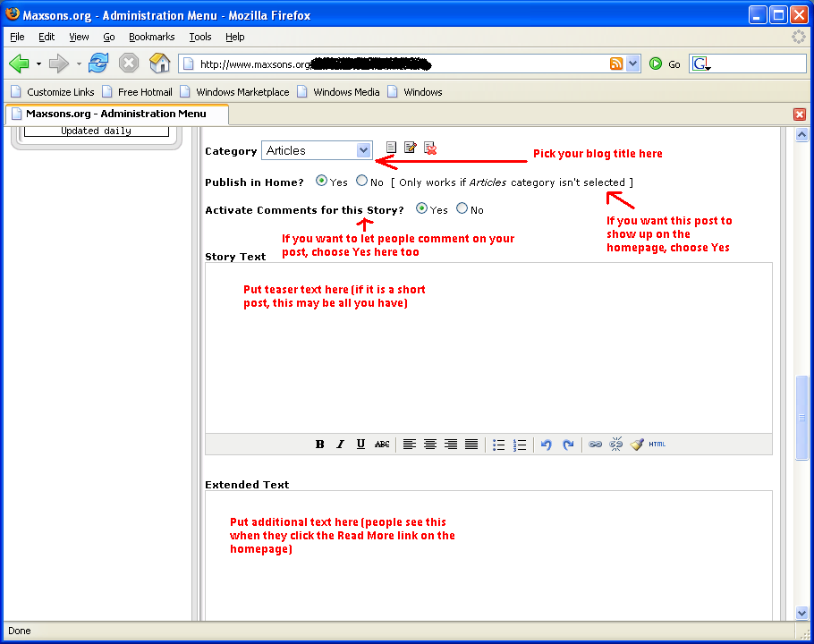Click the undo arrow in editor toolbar

(x=546, y=445)
